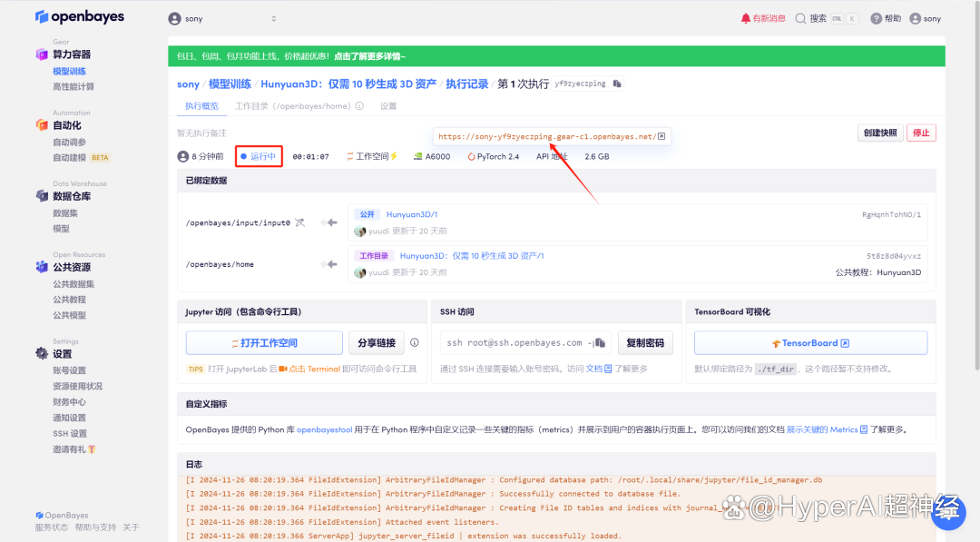Image resolution: width=980 pixels, height=542 pixels.
Task: Switch to the 执行概览 tab
Action: pyautogui.click(x=201, y=106)
